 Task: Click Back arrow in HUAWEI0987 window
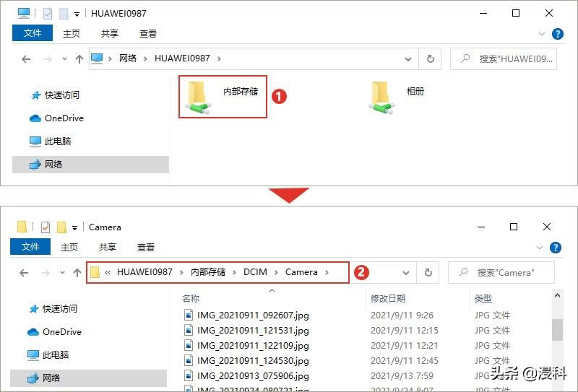(26, 59)
